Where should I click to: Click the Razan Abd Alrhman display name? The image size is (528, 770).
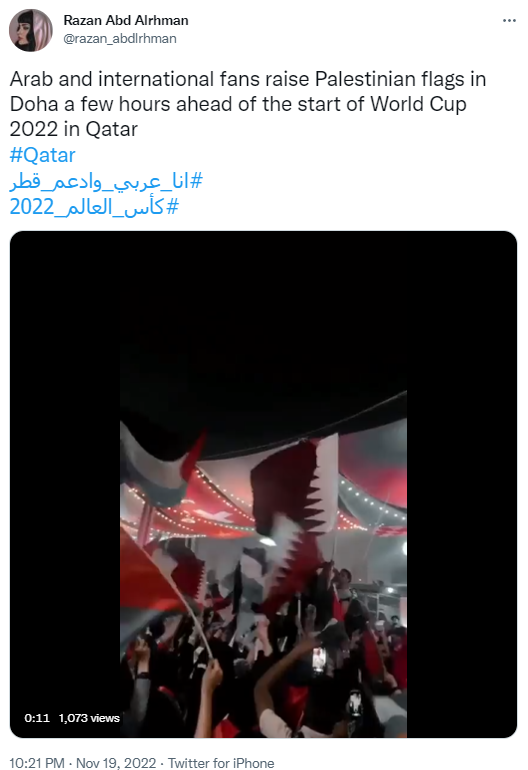[126, 20]
